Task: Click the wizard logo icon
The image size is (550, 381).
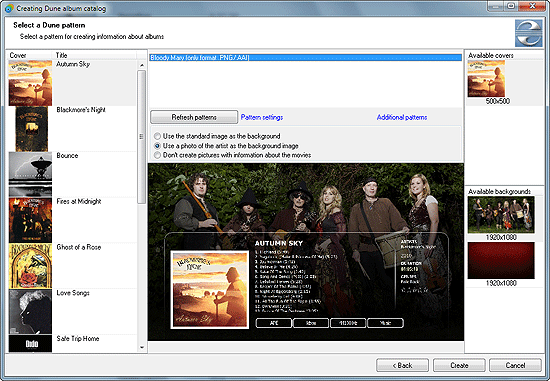Action: tap(529, 33)
